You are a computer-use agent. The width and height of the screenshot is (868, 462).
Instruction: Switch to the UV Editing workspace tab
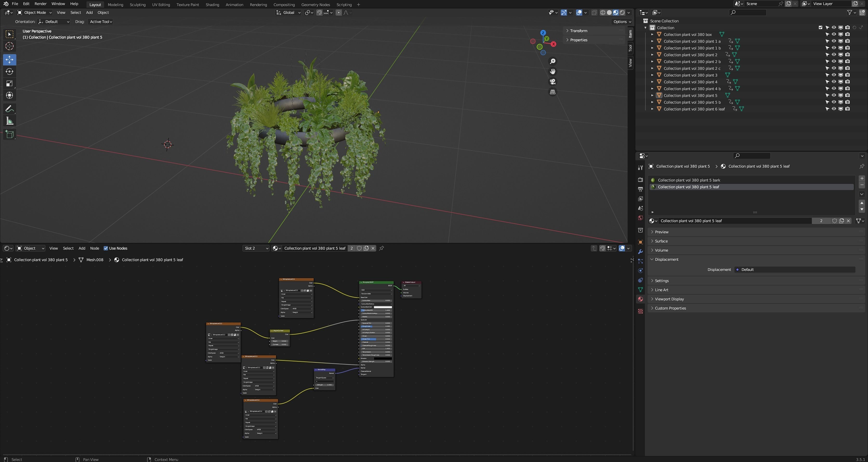click(x=161, y=5)
